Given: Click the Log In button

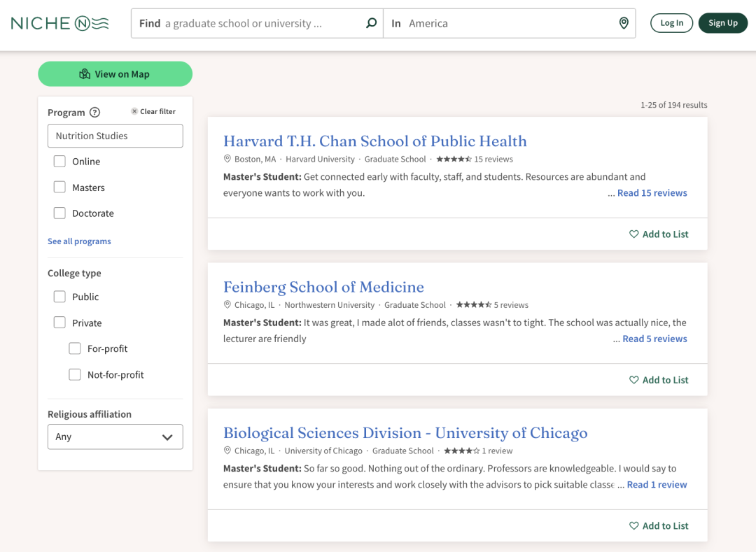Looking at the screenshot, I should 671,23.
